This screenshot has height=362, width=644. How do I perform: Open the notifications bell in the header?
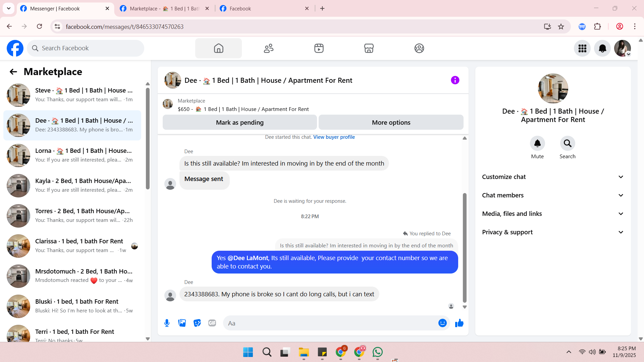(602, 49)
